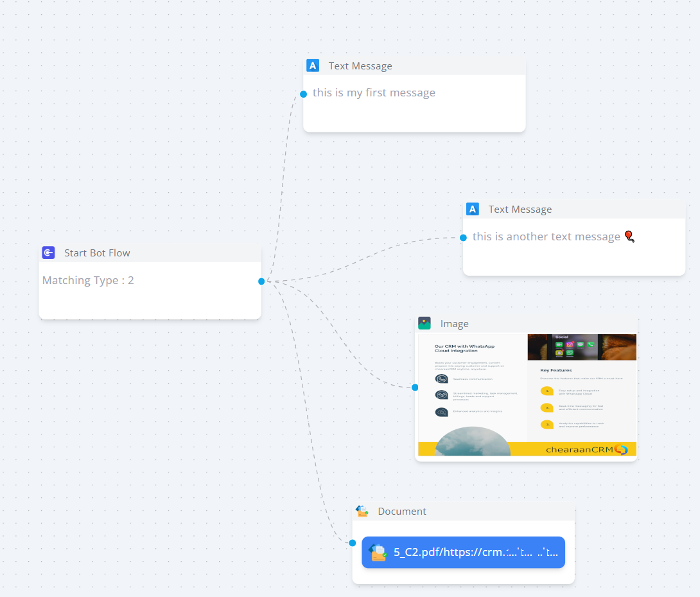Open the CRM image preview thumbnail
Screen dimensions: 700x597
tap(527, 395)
